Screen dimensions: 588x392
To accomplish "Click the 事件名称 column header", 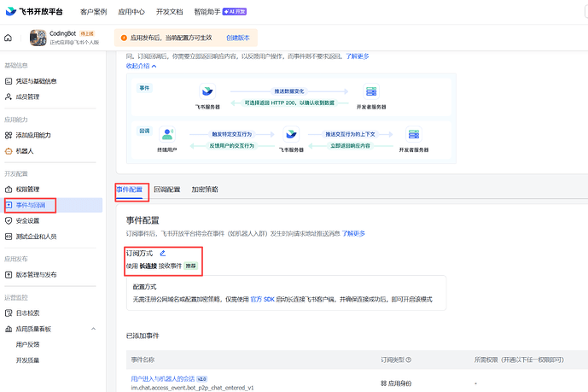I will 143,360.
